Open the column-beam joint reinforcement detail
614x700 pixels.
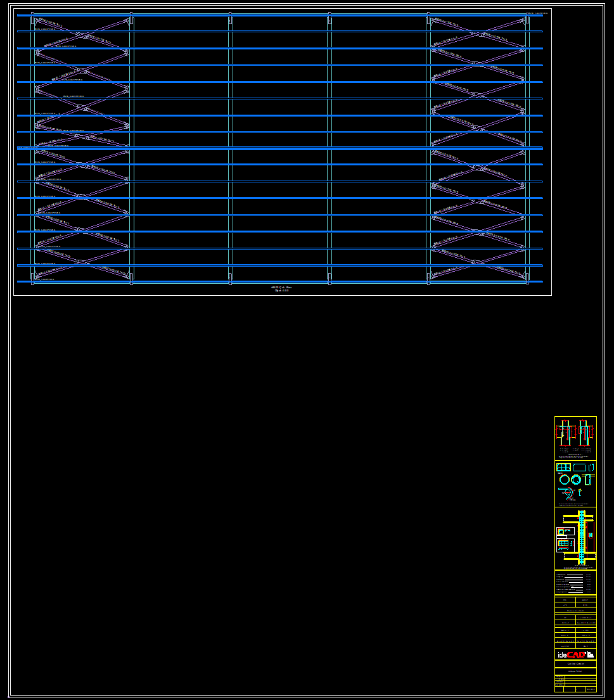[x=575, y=538]
